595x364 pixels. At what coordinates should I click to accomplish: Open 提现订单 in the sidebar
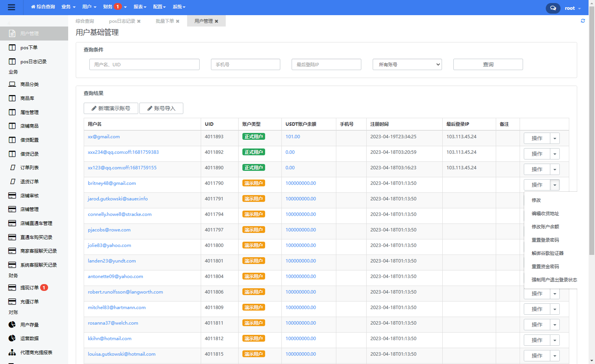pyautogui.click(x=34, y=287)
